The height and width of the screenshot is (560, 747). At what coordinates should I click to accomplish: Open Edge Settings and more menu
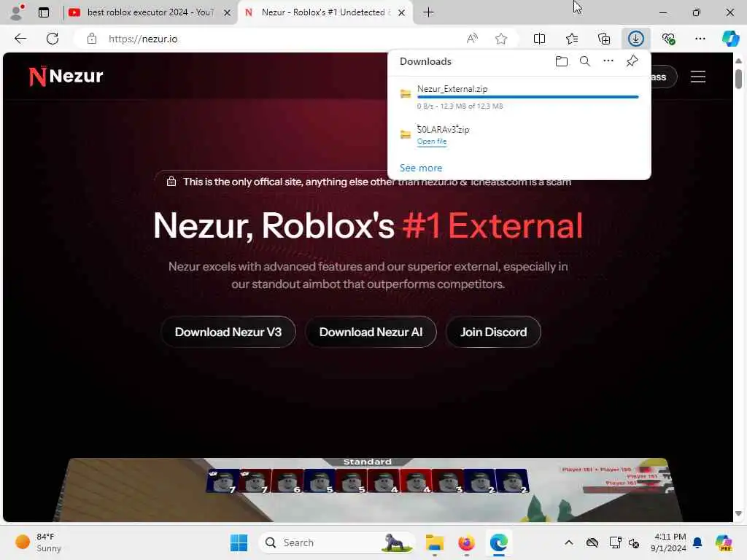coord(700,39)
